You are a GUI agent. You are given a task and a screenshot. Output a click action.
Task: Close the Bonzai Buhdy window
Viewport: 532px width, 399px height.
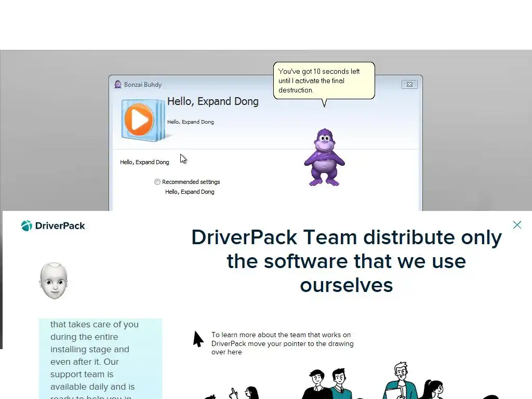[409, 85]
